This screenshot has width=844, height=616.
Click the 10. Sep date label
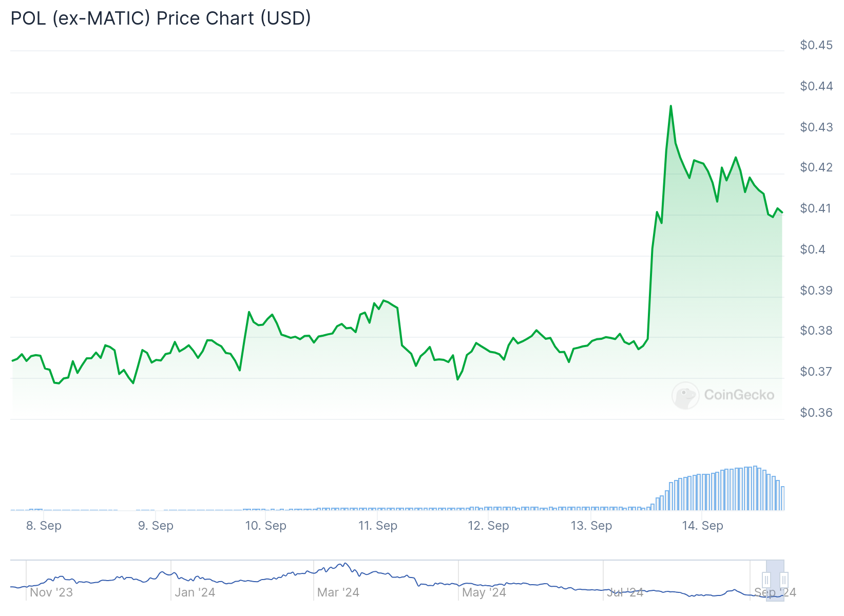tap(265, 526)
